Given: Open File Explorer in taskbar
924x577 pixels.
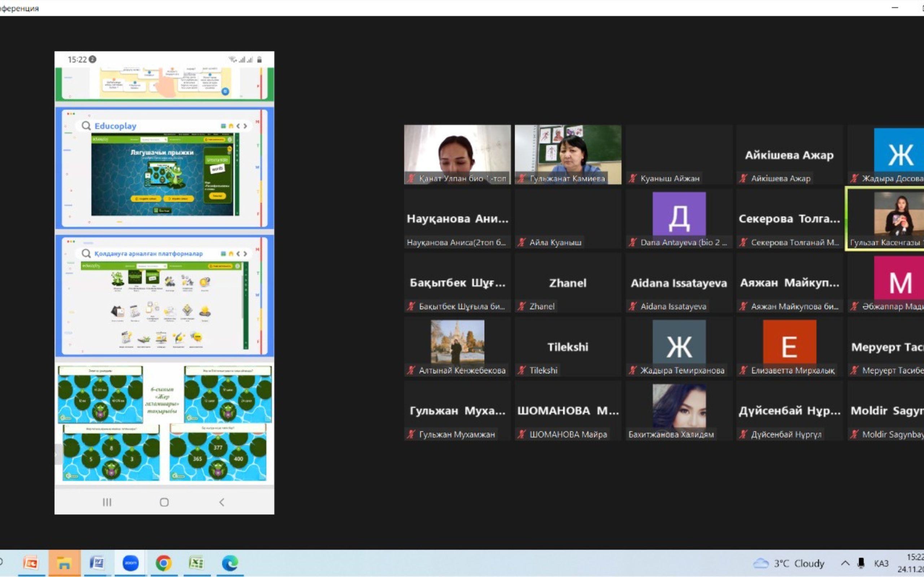Looking at the screenshot, I should tap(64, 563).
